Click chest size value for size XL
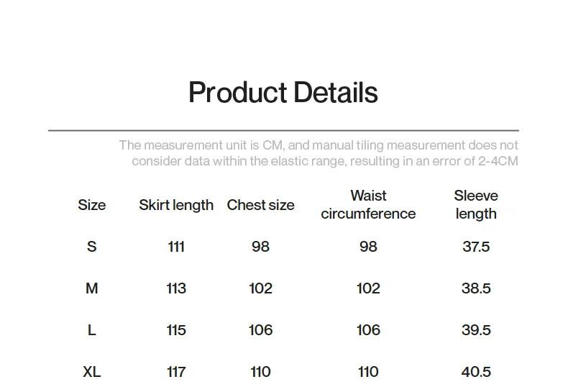The height and width of the screenshot is (392, 568). coord(260,372)
